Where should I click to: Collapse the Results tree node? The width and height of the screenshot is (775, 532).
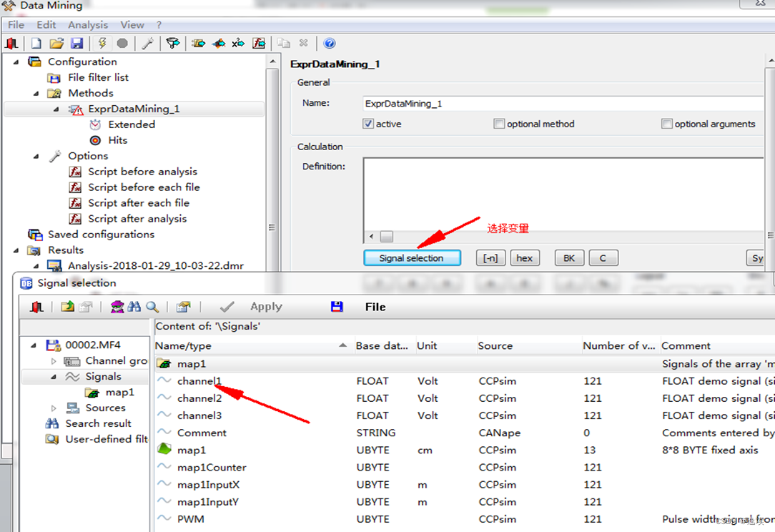click(16, 250)
